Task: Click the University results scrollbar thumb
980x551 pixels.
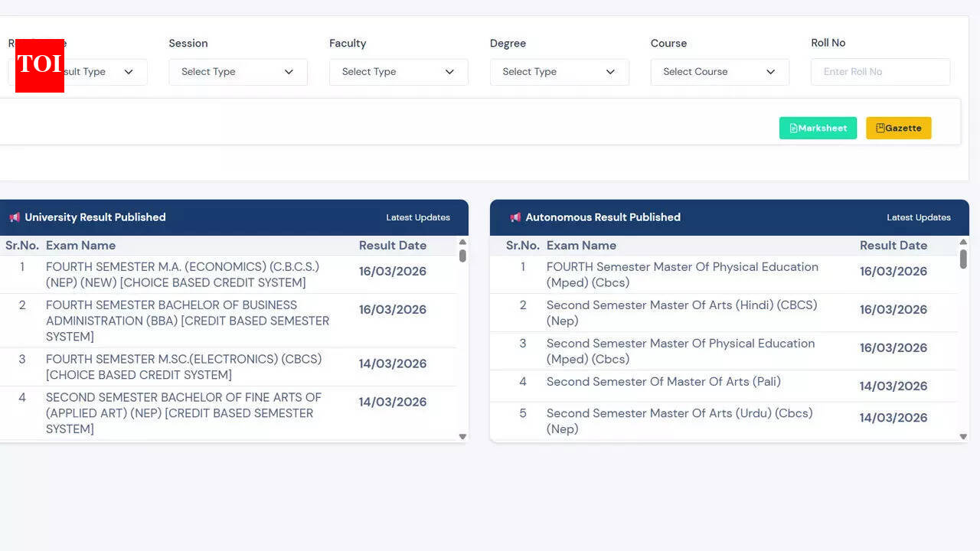Action: [x=462, y=256]
